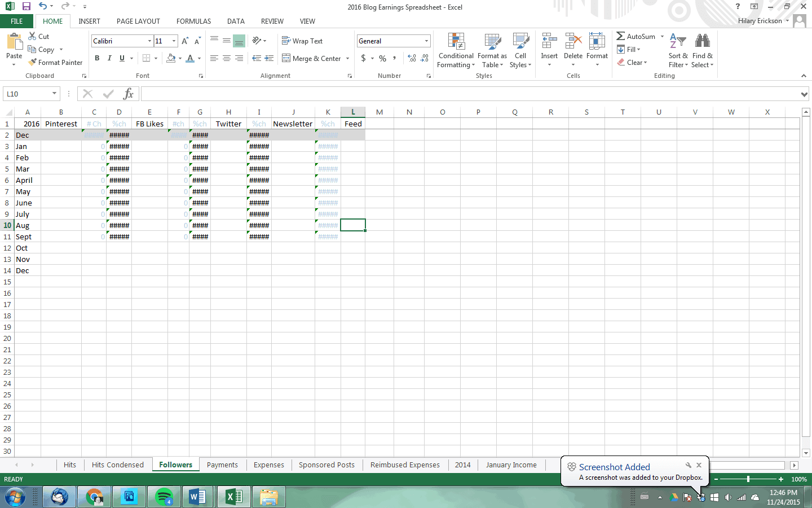Increase the cell indent
The width and height of the screenshot is (812, 508).
pos(269,58)
